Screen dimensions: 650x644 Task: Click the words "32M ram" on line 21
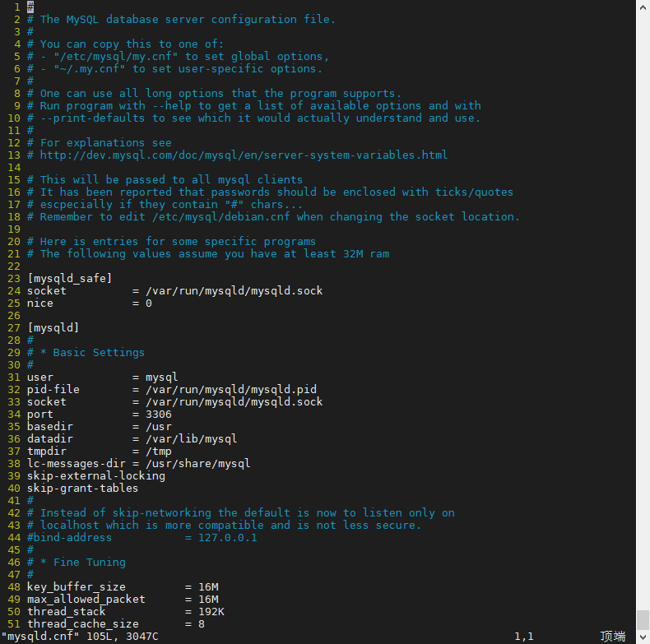click(366, 254)
